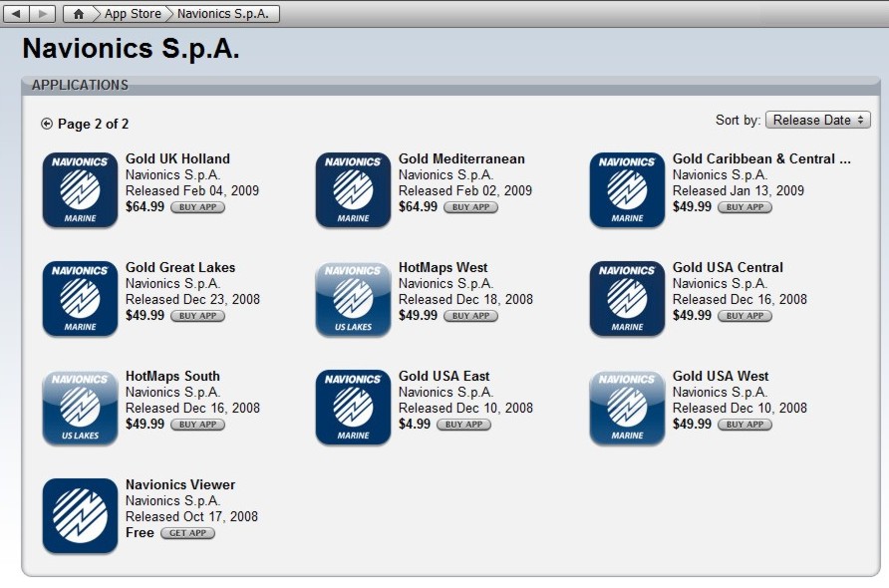The image size is (889, 588).
Task: Open the Gold USA East title link
Action: 444,377
